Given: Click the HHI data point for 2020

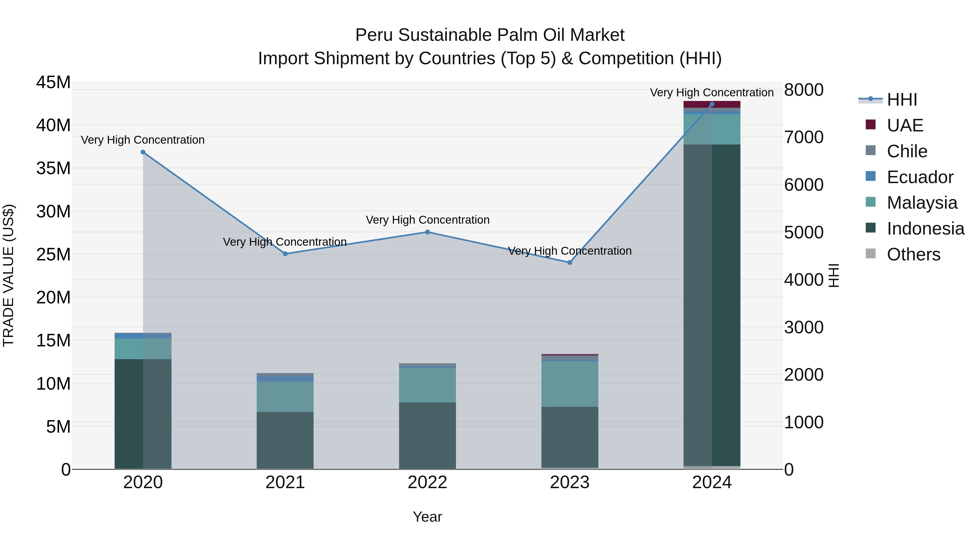Looking at the screenshot, I should pyautogui.click(x=143, y=152).
